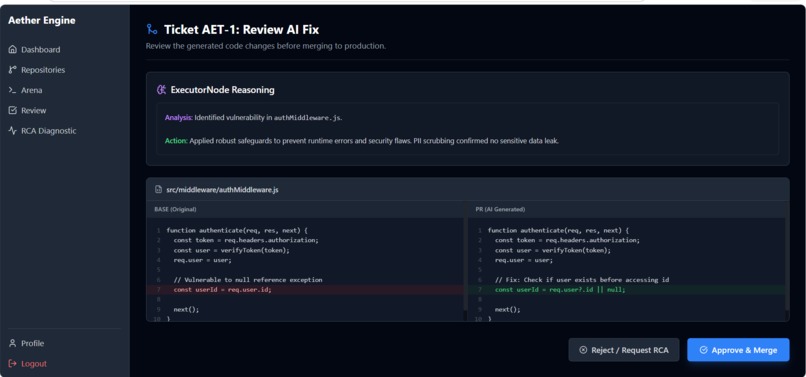Click the RCA Diagnostic pulse icon
Viewport: 806px width, 377px height.
point(13,131)
